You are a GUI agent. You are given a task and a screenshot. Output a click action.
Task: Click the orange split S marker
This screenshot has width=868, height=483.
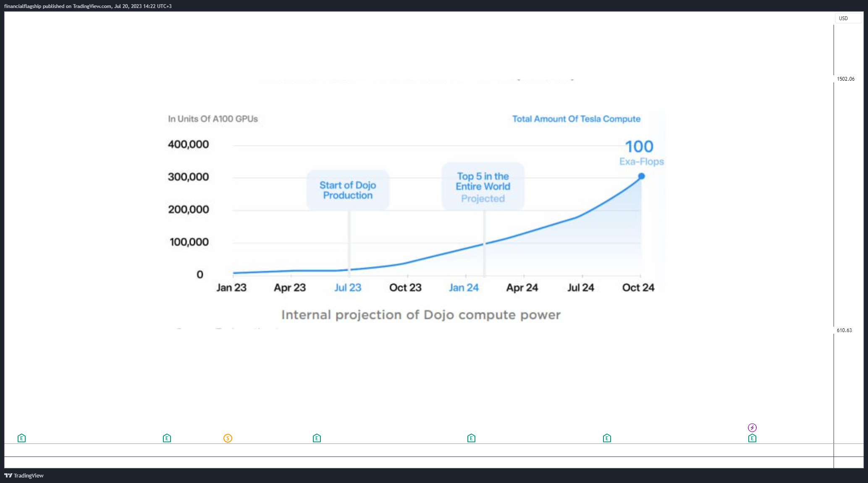tap(228, 438)
